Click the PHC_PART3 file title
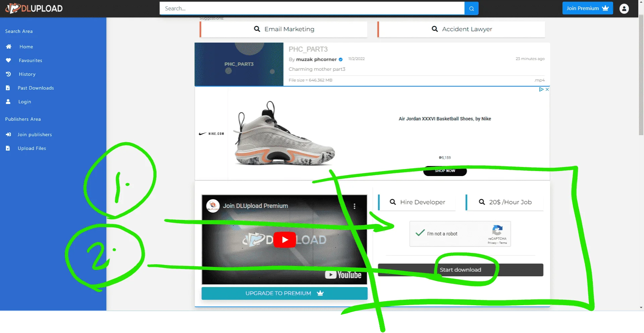The image size is (644, 333). coord(308,49)
